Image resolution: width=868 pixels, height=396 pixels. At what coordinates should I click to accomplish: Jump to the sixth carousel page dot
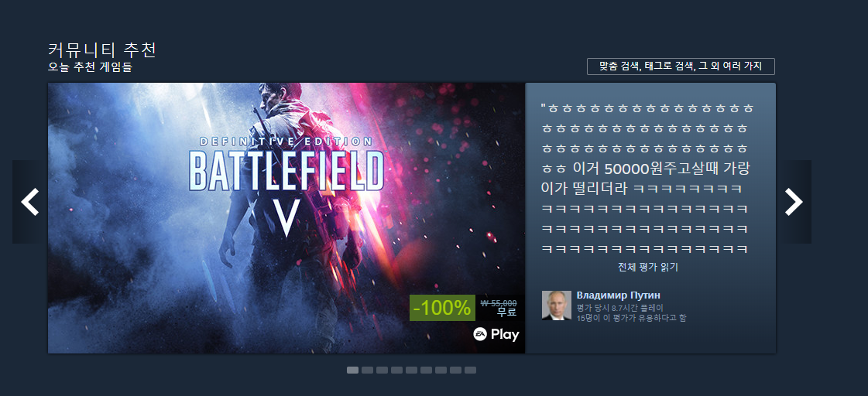tap(426, 370)
